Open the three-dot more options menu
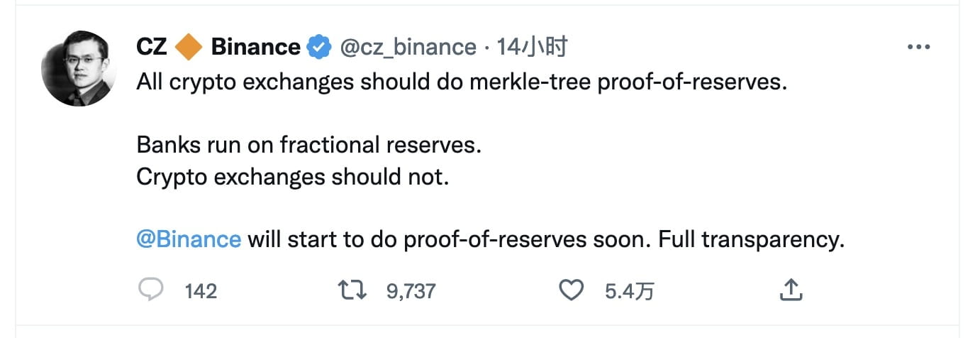This screenshot has width=980, height=338. click(x=918, y=48)
